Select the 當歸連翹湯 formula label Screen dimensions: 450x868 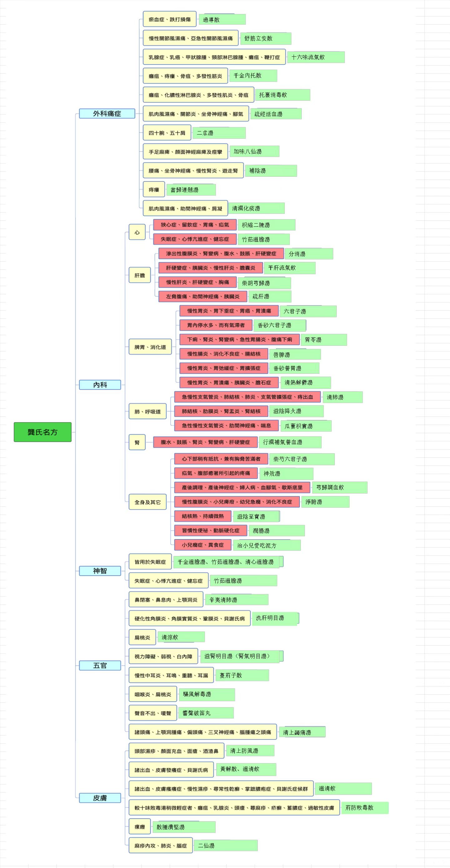tap(191, 190)
